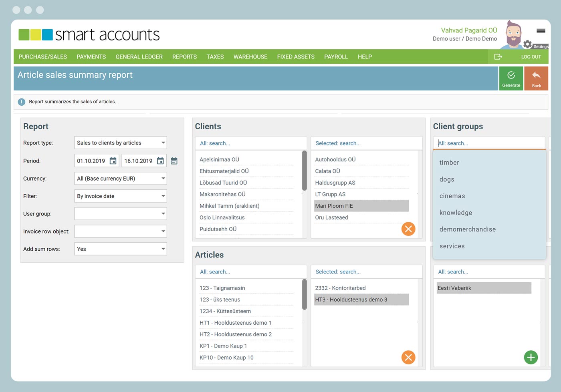This screenshot has width=561, height=392.
Task: Focus the Client groups All search field
Action: [489, 143]
